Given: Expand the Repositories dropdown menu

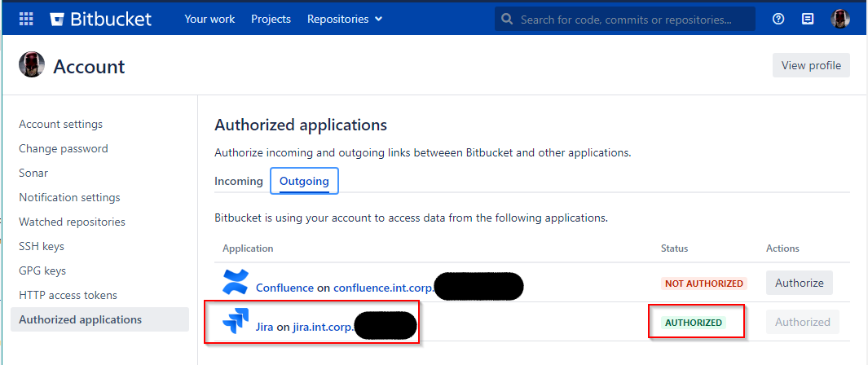Looking at the screenshot, I should tap(345, 19).
